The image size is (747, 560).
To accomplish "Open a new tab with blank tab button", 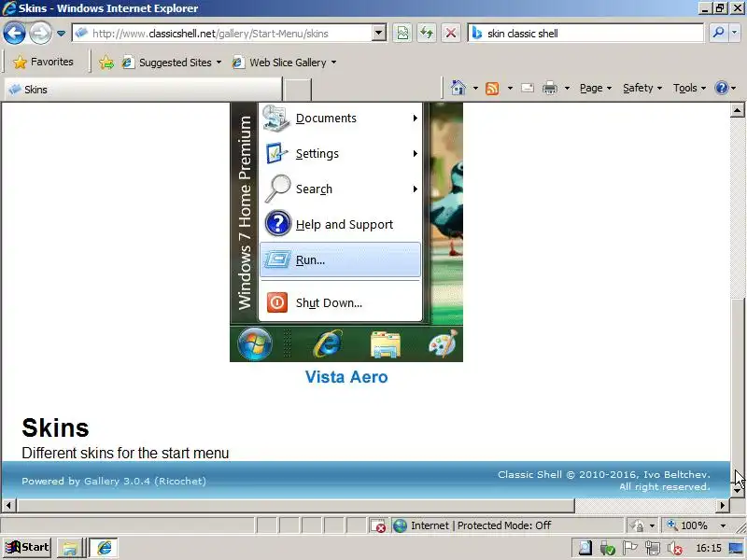I will point(297,90).
